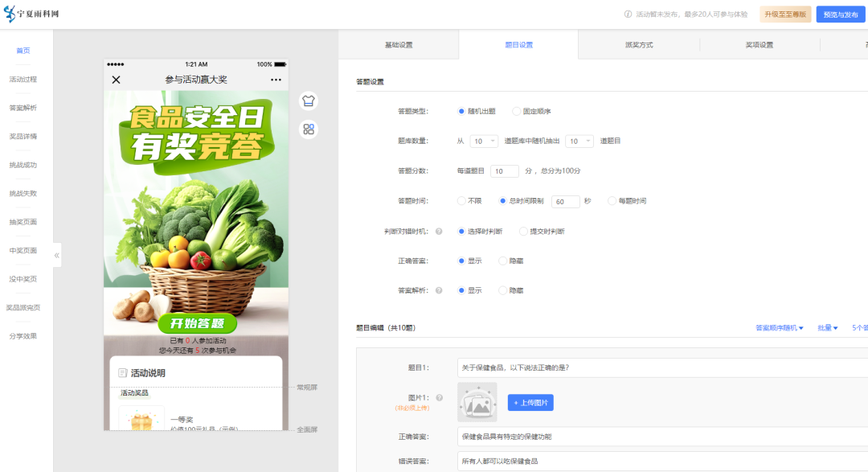Click the 答题设置 section heading

370,82
